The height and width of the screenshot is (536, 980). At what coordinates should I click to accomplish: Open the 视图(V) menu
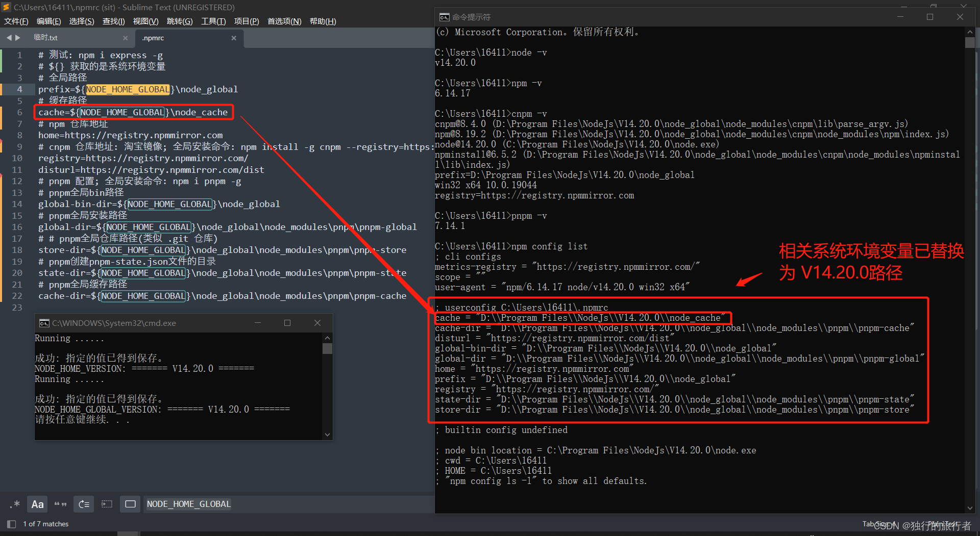click(x=145, y=21)
